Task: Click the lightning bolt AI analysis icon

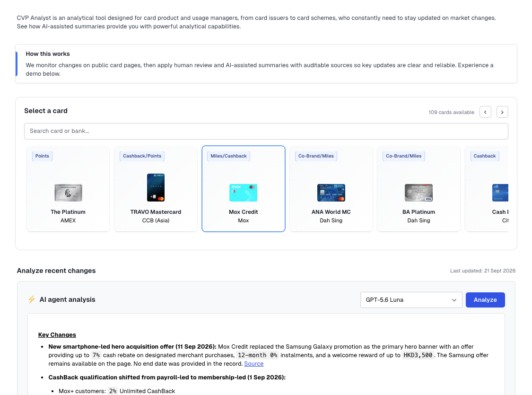Action: coord(32,299)
